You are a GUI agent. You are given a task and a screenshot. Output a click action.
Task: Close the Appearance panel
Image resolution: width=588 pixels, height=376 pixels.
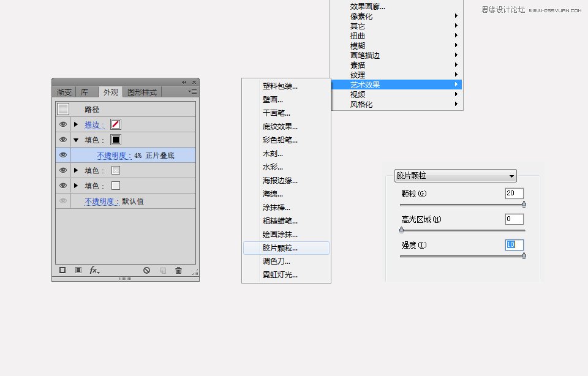click(x=194, y=82)
